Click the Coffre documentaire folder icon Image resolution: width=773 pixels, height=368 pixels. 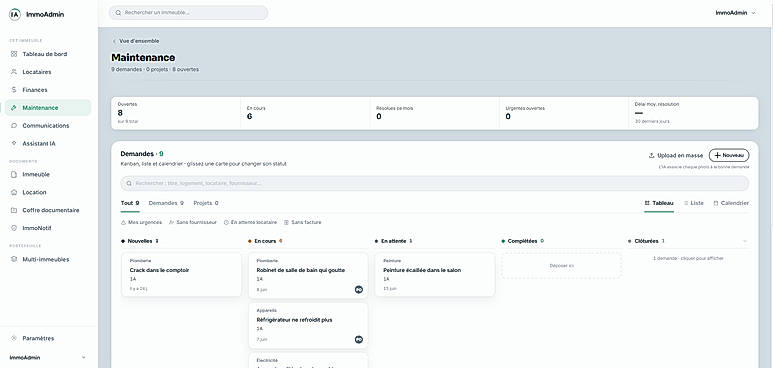pos(14,210)
